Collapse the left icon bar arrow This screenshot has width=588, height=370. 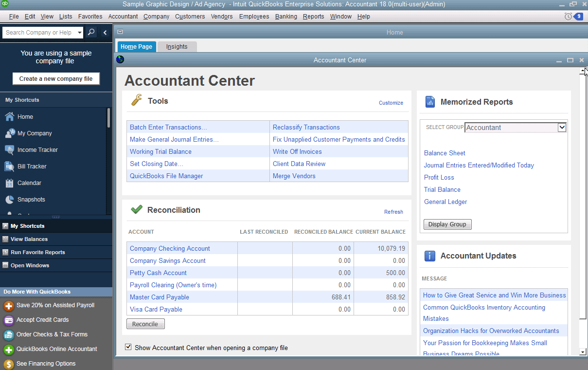coord(105,33)
